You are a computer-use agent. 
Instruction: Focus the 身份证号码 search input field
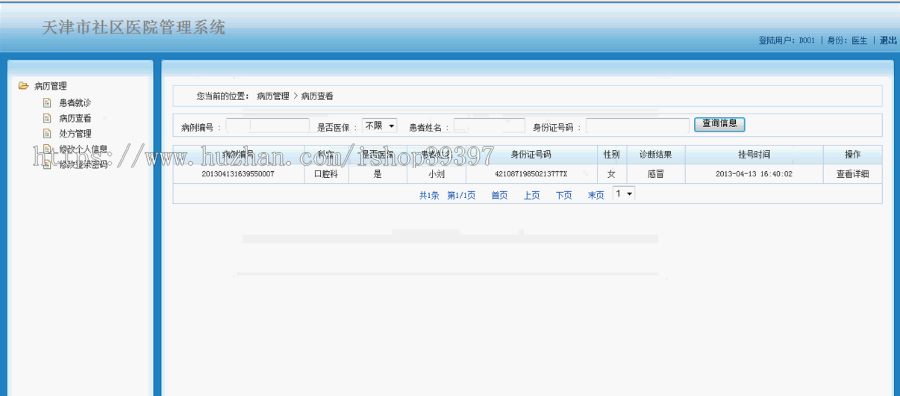(637, 126)
